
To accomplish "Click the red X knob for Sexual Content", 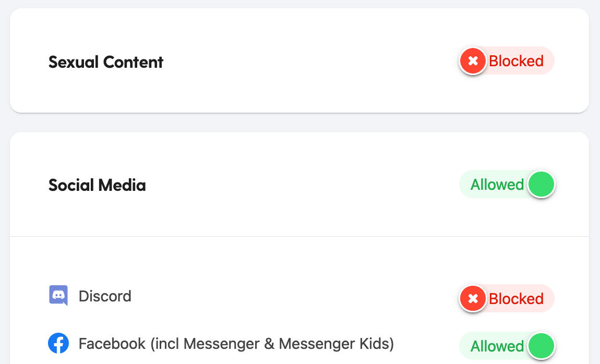I will [473, 61].
